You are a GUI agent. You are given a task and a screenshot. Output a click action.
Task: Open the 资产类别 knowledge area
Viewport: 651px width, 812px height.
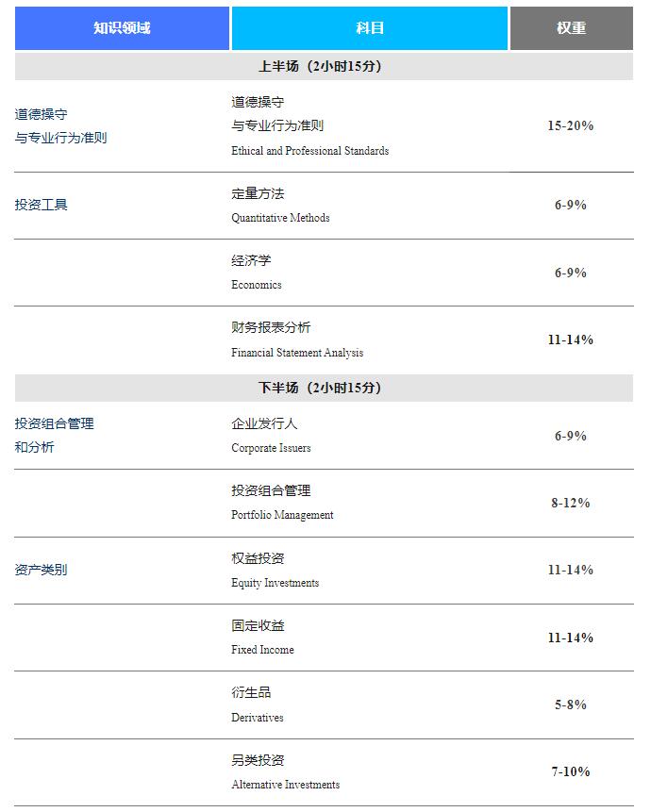42,570
